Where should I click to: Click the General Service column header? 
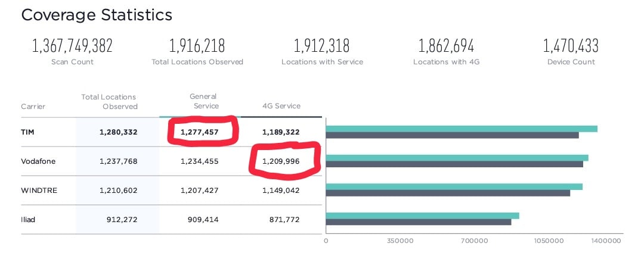[203, 101]
